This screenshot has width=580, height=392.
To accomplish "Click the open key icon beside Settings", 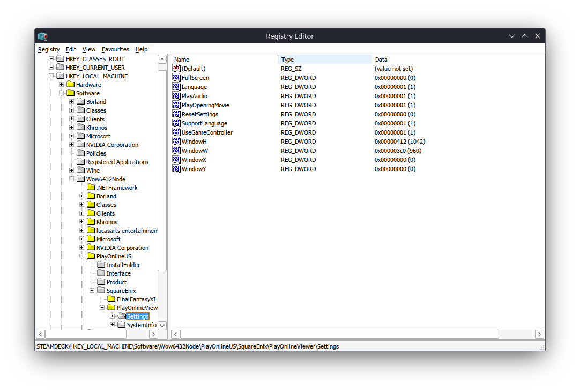I will [x=122, y=316].
